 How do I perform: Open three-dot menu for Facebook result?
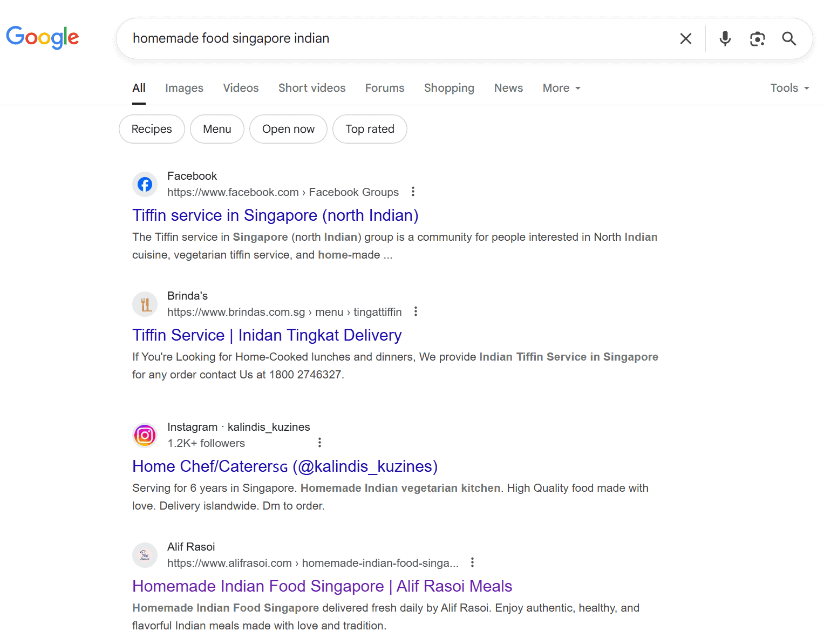coord(413,192)
